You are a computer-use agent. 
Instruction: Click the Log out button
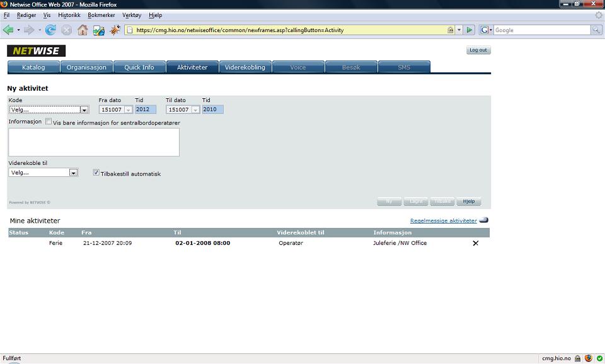click(478, 50)
